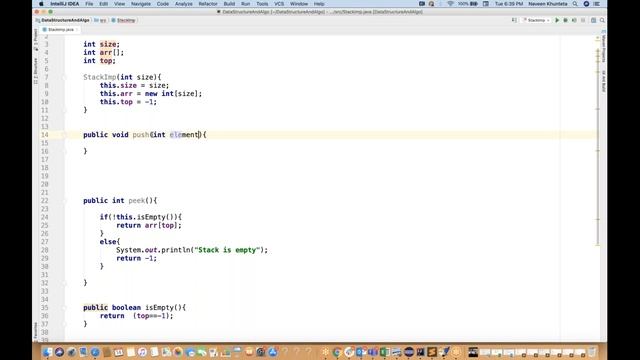Open Trash in the Dock
The image size is (640, 360).
(x=592, y=351)
